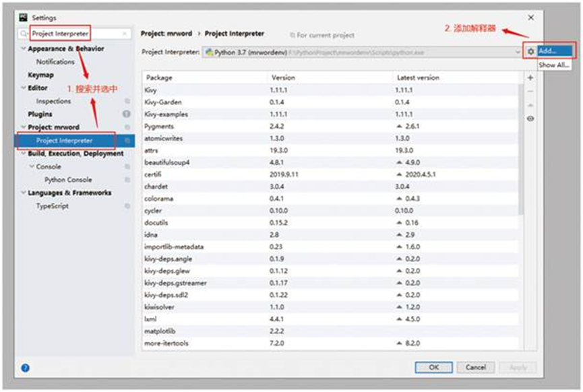Image resolution: width=583 pixels, height=392 pixels.
Task: Click the Apply button
Action: tap(518, 368)
